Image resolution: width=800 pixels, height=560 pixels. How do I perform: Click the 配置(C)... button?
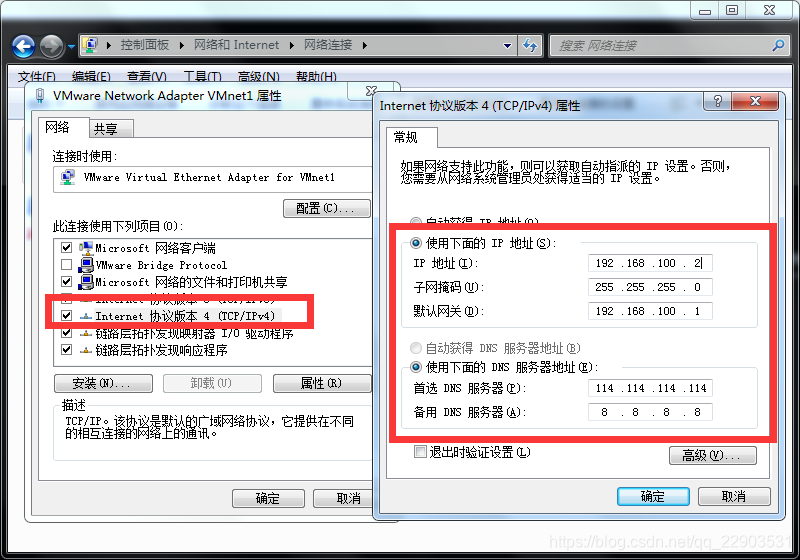point(327,208)
